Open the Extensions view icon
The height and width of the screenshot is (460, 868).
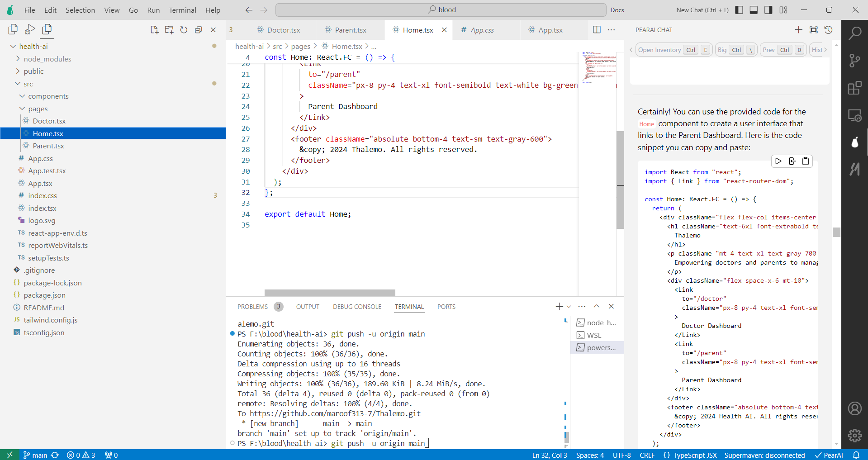[854, 88]
